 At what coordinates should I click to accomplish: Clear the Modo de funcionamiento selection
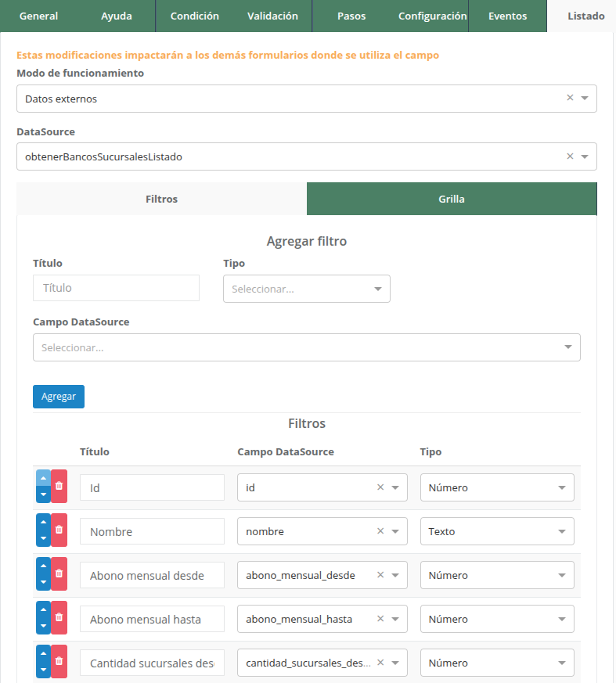[570, 98]
